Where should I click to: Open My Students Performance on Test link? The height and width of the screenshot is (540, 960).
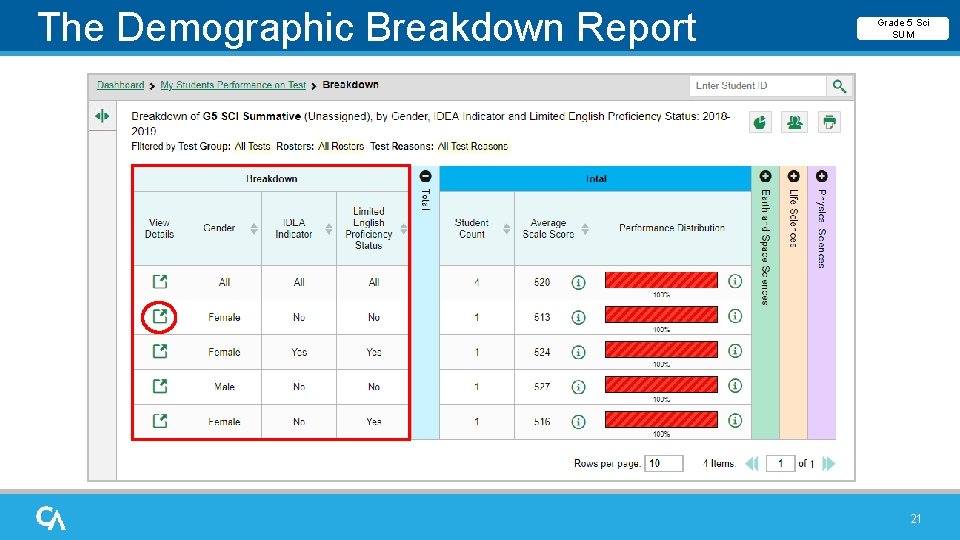(x=233, y=85)
